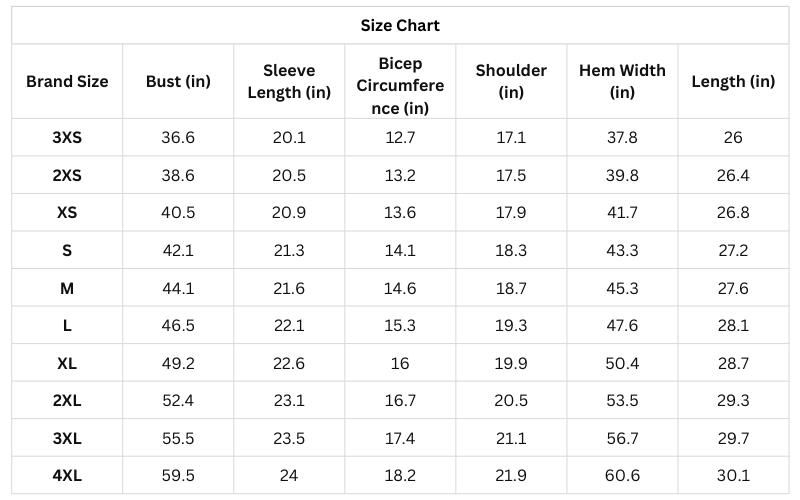
Task: Click the bust value 44.1 for M
Action: (178, 288)
